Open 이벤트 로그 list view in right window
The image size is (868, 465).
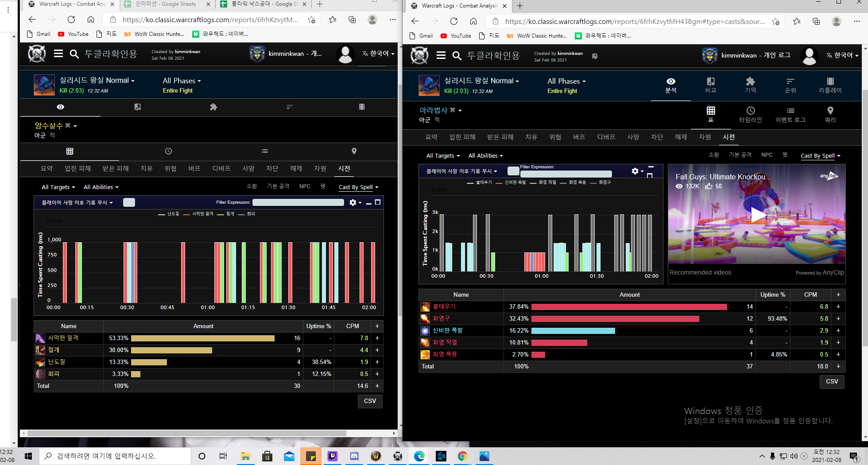click(790, 114)
